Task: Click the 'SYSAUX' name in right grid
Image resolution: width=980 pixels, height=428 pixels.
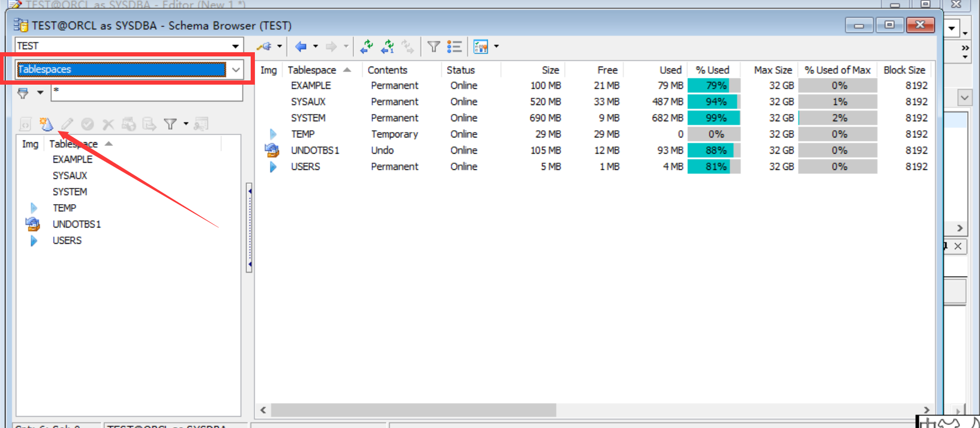Action: 308,102
